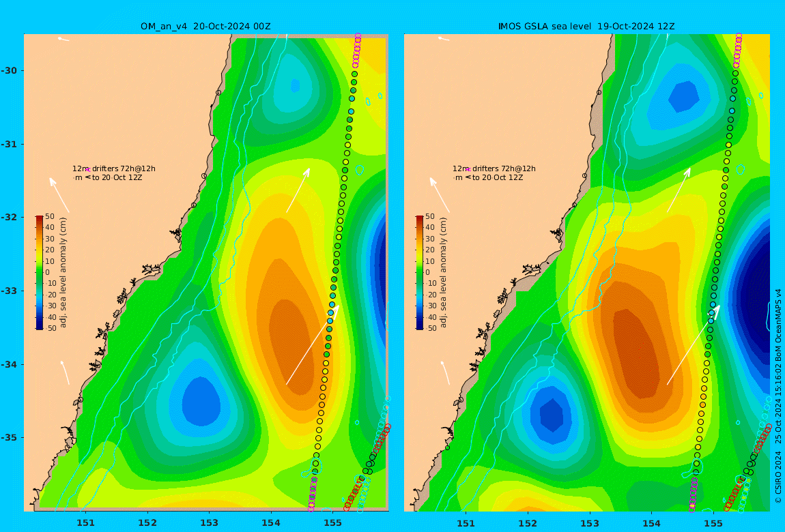The width and height of the screenshot is (785, 532).
Task: Click "adj. sea level anomaly (cm)" in right map
Action: pos(443,273)
